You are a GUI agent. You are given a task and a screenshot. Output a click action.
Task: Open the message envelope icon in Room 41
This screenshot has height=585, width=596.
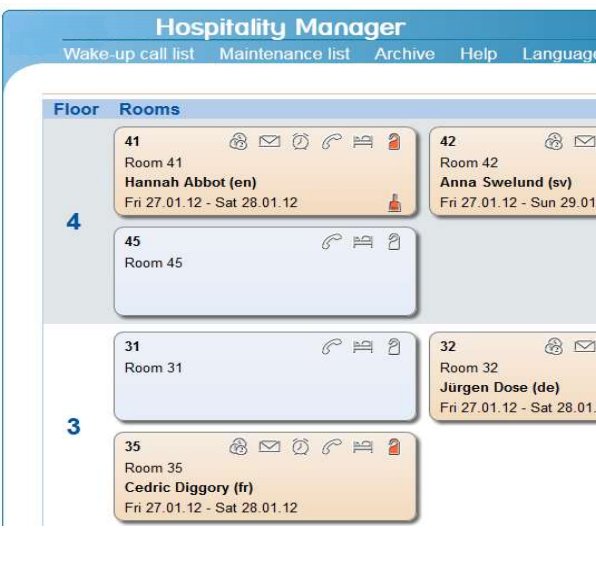click(x=269, y=141)
